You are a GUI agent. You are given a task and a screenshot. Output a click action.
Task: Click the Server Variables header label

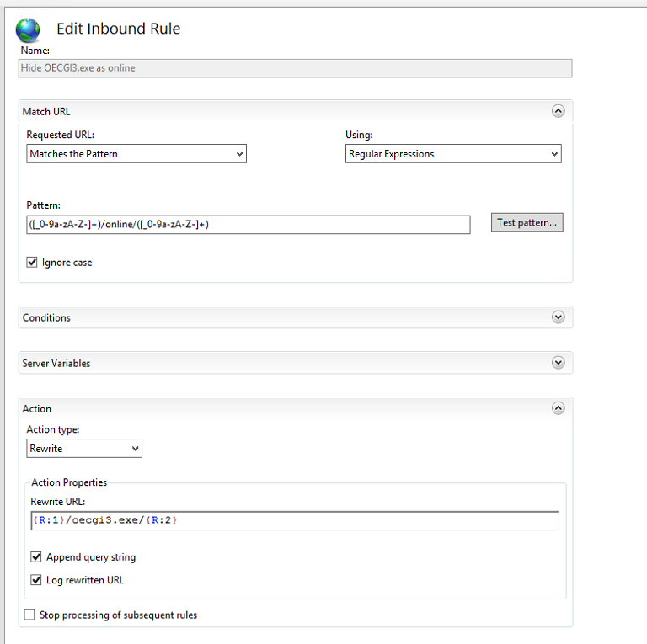[x=56, y=363]
